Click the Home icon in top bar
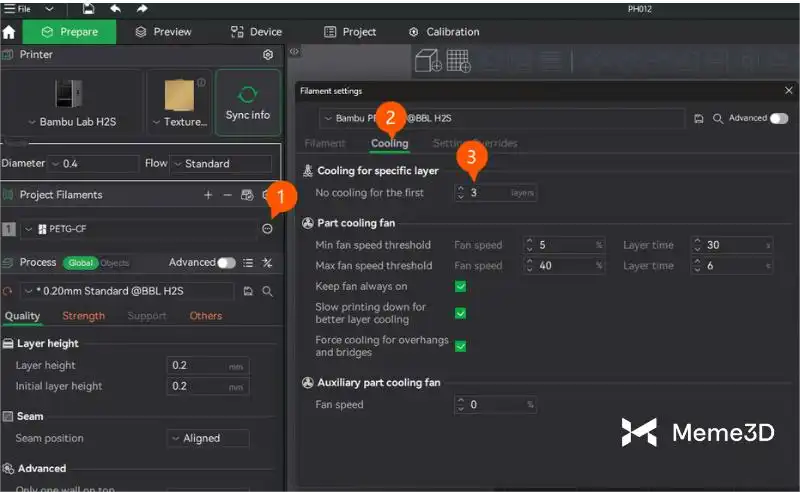 coord(9,32)
